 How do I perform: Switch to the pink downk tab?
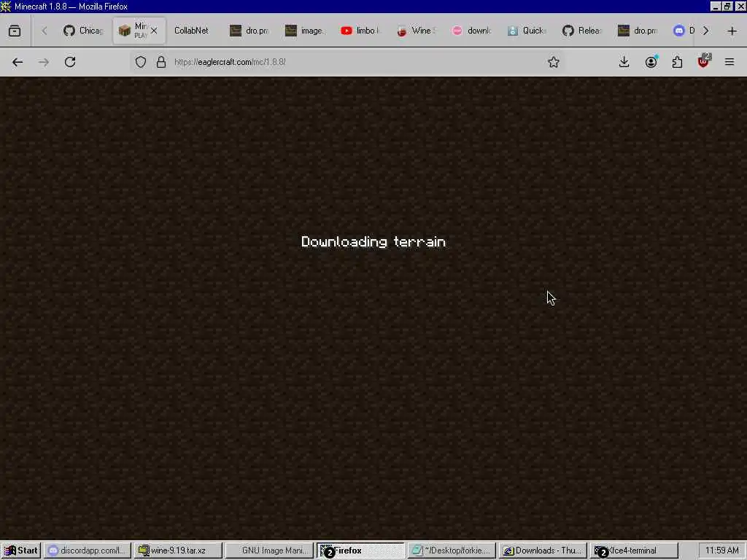(x=472, y=31)
